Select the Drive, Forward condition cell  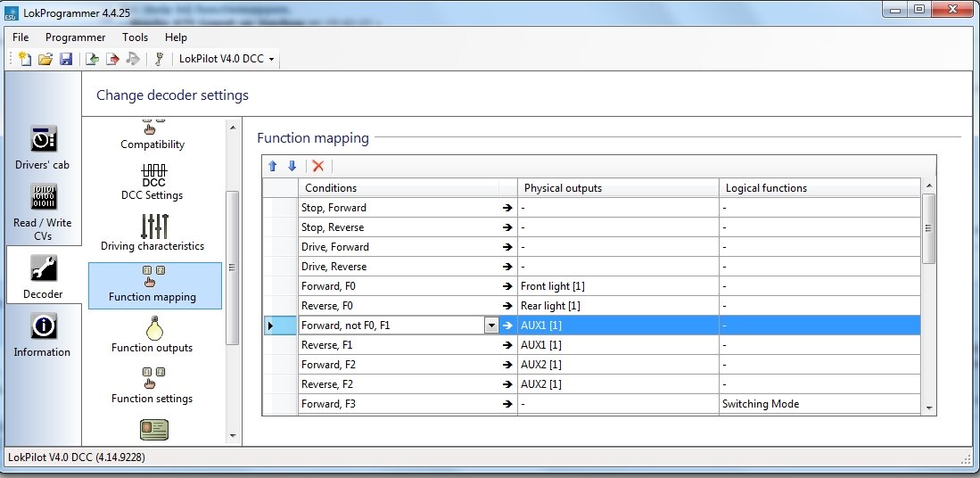(399, 247)
